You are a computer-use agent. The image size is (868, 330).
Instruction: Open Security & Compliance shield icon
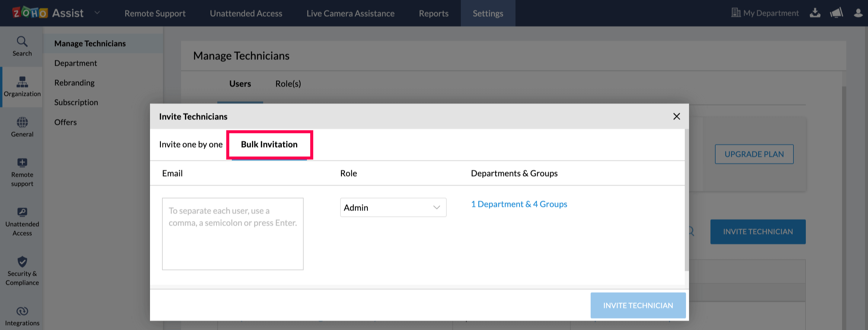[22, 262]
